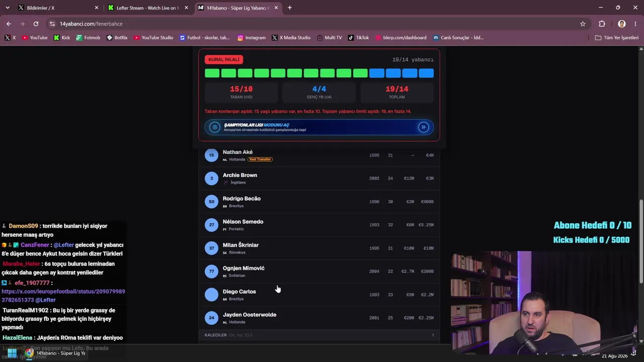The height and width of the screenshot is (362, 644).
Task: Click the forward navigation arrow
Action: [x=22, y=24]
